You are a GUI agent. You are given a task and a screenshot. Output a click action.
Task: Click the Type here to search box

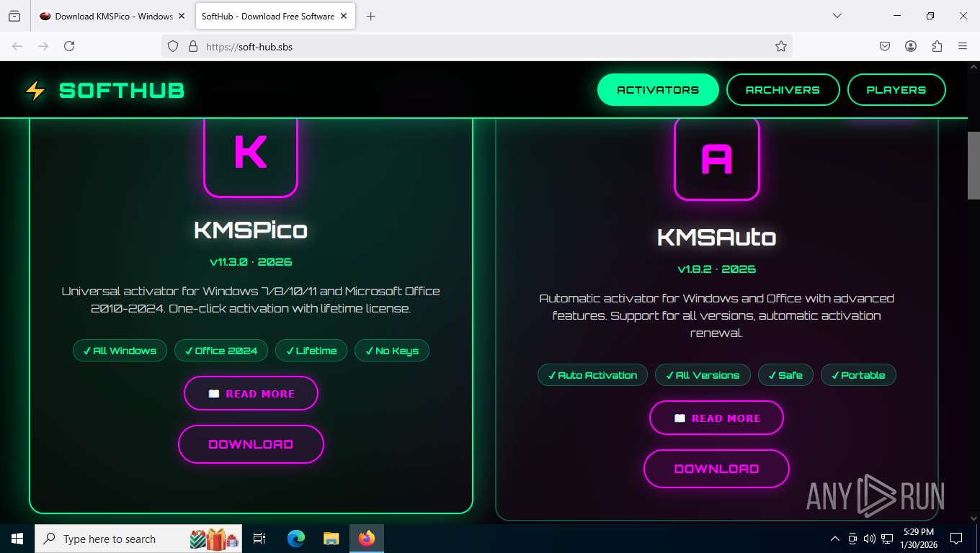[x=139, y=539]
